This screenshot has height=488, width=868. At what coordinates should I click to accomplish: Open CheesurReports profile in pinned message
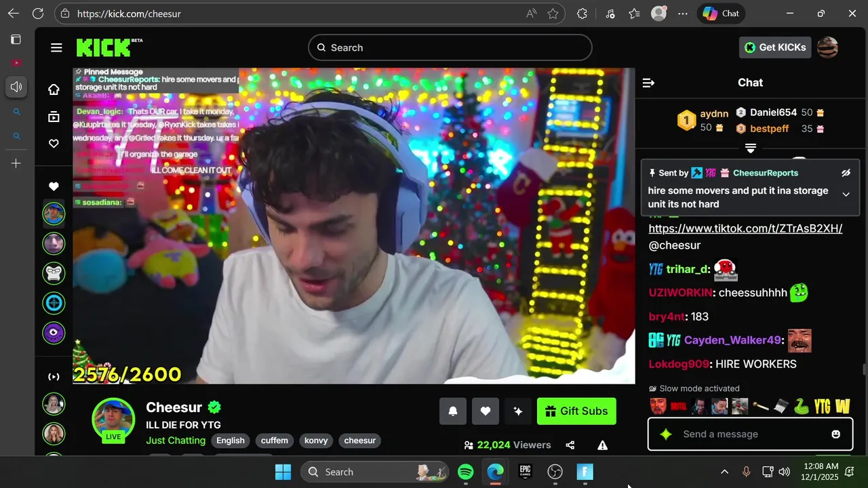click(766, 173)
